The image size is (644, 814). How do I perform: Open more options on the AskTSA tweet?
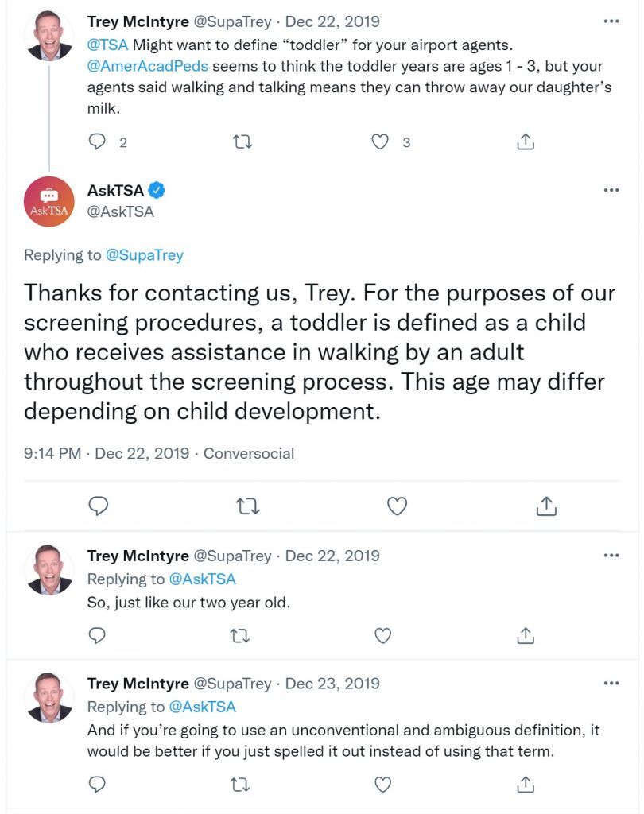pos(611,190)
